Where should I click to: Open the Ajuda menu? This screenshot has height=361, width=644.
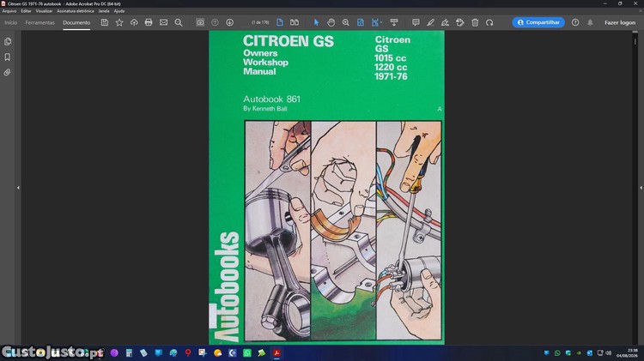[x=119, y=11]
